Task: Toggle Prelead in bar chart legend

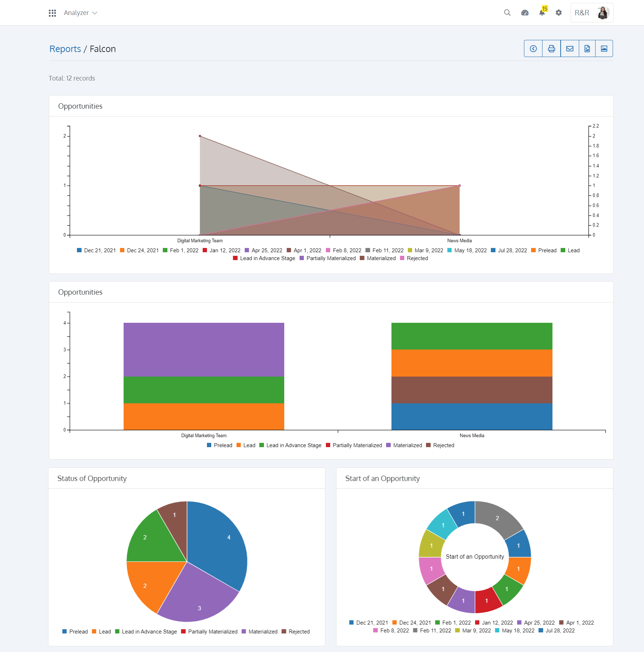Action: pos(219,445)
